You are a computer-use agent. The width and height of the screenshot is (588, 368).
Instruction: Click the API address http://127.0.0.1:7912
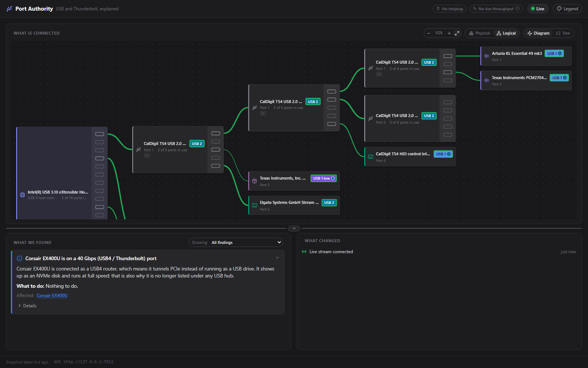88,362
